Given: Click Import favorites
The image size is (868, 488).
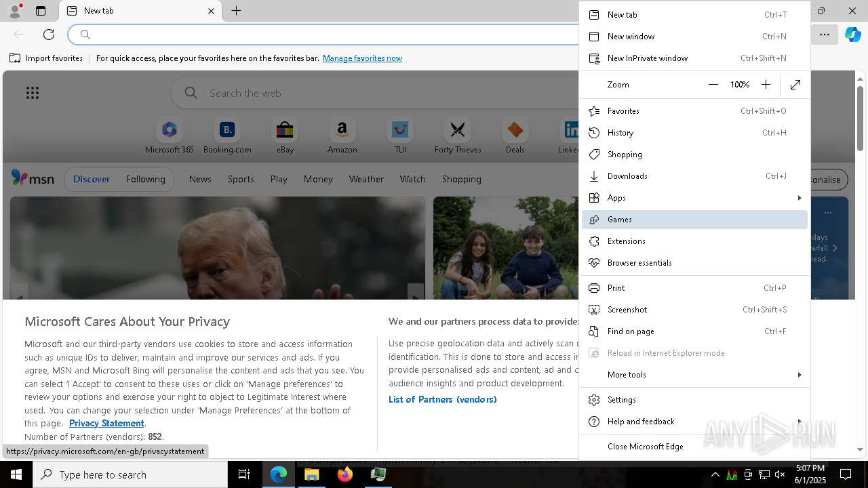Looking at the screenshot, I should click(x=46, y=58).
